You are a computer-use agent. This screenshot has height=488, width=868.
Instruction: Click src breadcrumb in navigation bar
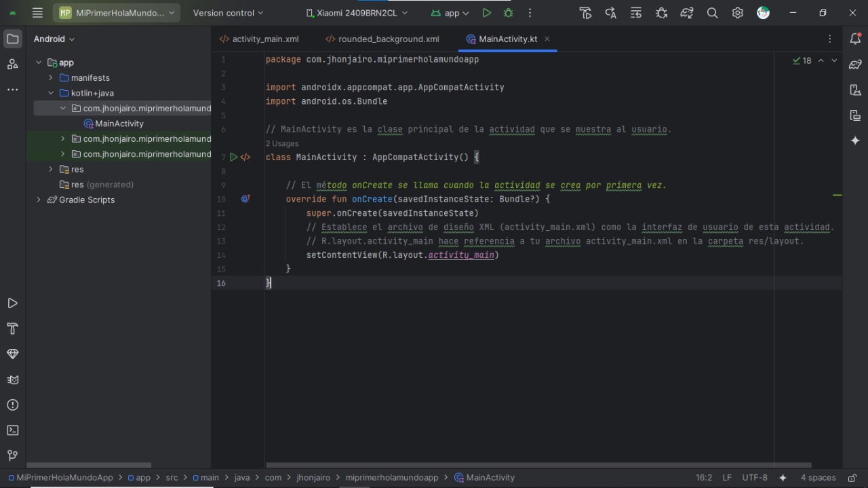point(172,478)
